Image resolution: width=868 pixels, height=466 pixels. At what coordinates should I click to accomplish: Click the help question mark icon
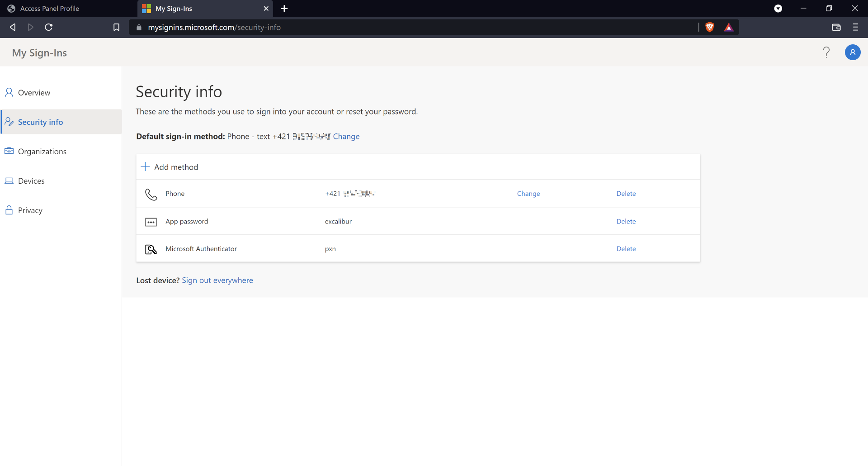826,52
